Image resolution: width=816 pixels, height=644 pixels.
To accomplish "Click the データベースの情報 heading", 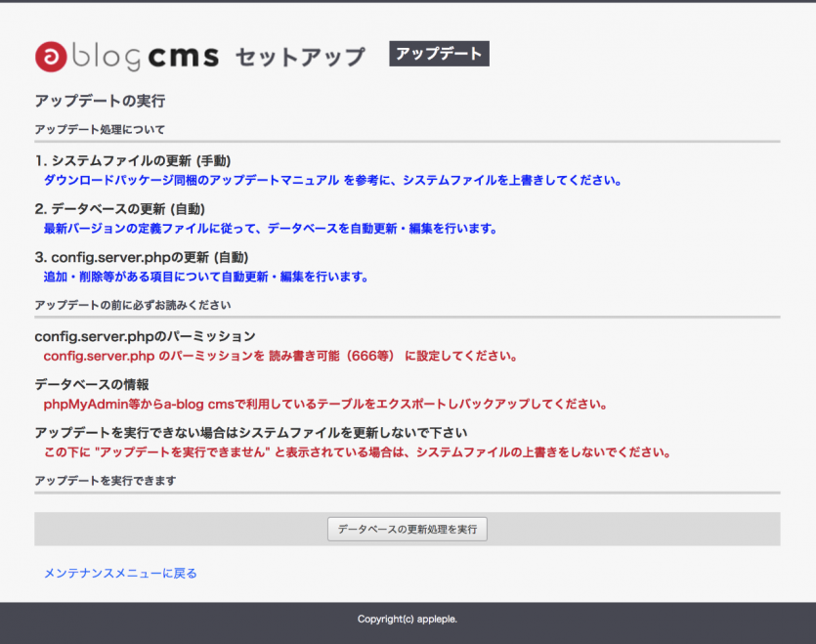I will 92,384.
